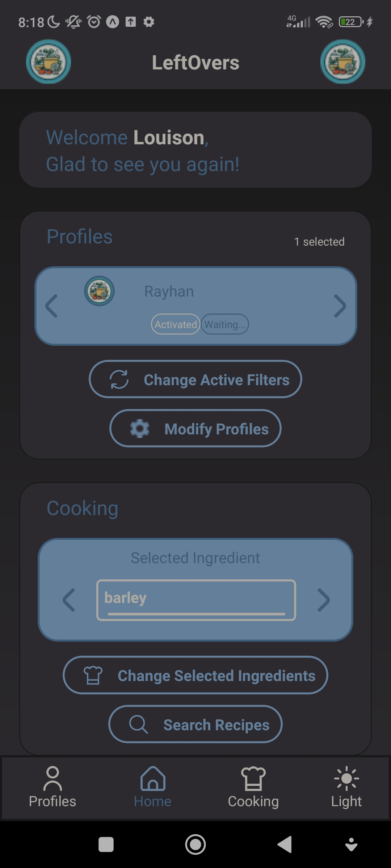This screenshot has height=868, width=391.
Task: Open the Cooking tab in bottom navigation
Action: pos(253,787)
